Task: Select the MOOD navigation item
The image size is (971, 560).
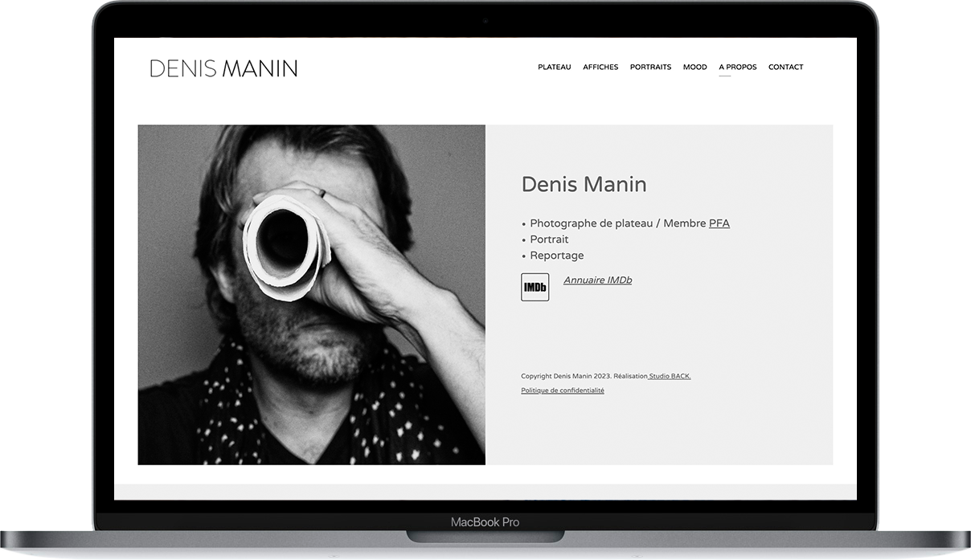Action: tap(695, 67)
